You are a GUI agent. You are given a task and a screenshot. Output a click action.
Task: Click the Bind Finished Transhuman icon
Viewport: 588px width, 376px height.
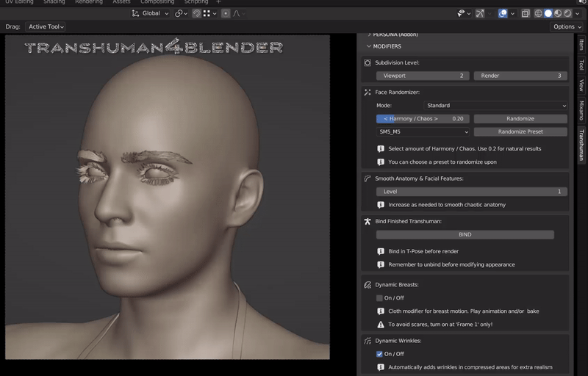(367, 221)
